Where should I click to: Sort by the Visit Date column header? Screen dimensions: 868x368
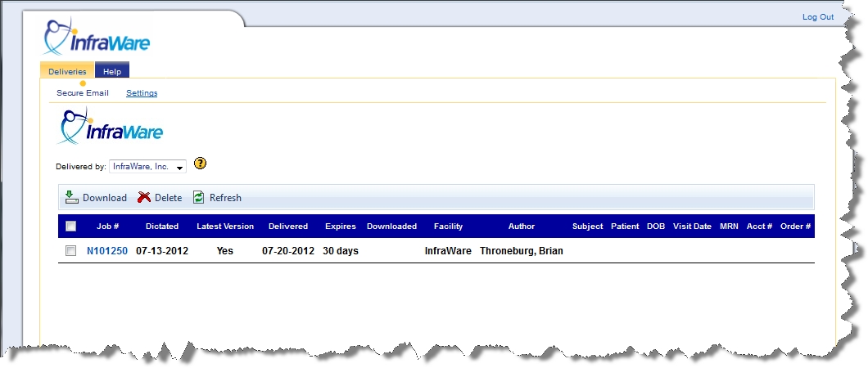coord(692,226)
